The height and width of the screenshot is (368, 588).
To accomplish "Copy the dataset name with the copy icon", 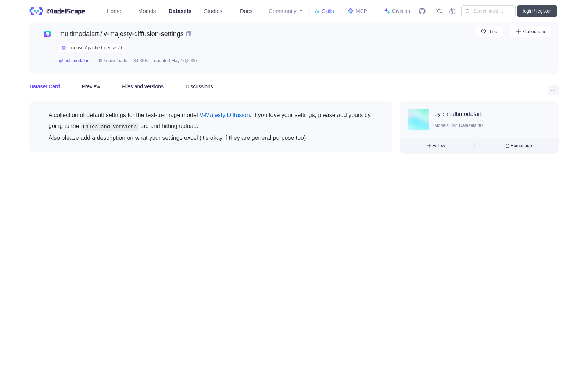I will [x=189, y=34].
